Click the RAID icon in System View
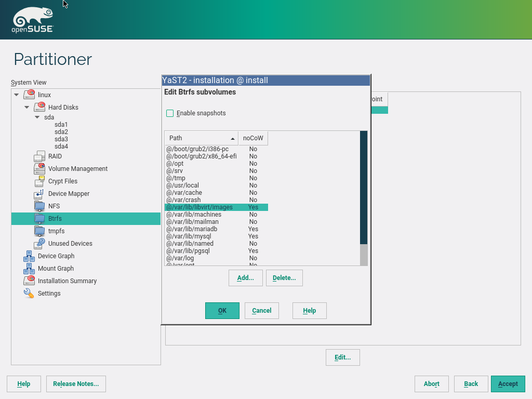Screen dimensions: 532x399 [39, 156]
